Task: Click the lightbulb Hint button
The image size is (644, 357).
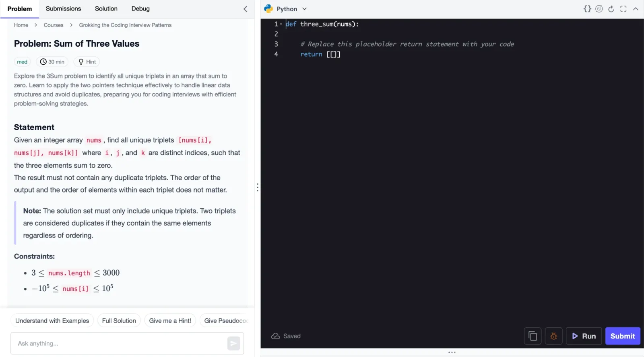Action: tap(87, 62)
